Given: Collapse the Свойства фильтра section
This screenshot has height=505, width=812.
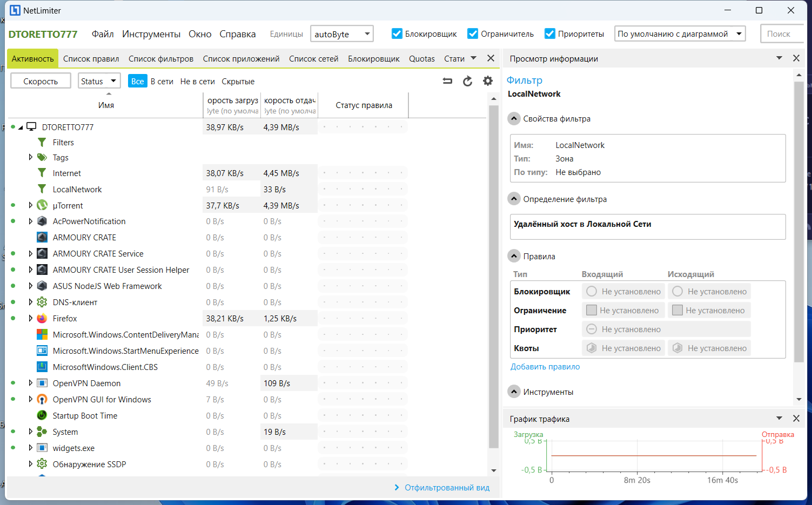Looking at the screenshot, I should coord(514,119).
